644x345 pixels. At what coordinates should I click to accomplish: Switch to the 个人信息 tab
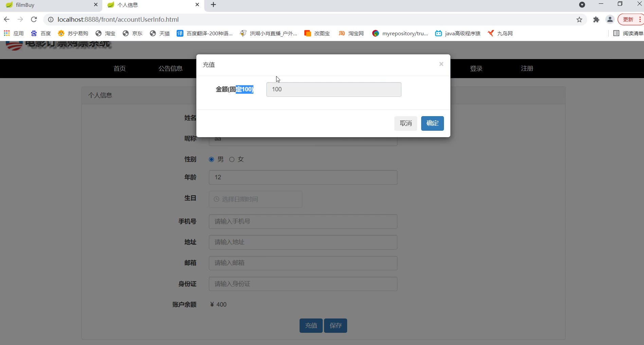pos(153,5)
